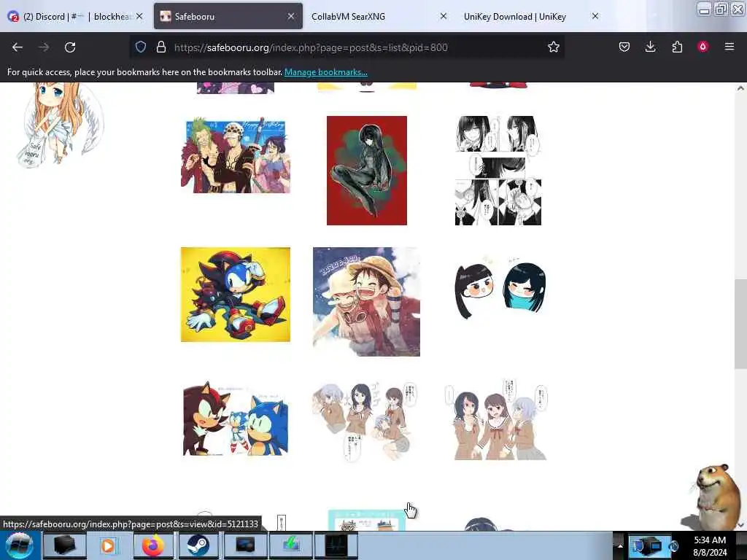
Task: Click the Manage bookmarks link
Action: 326,72
